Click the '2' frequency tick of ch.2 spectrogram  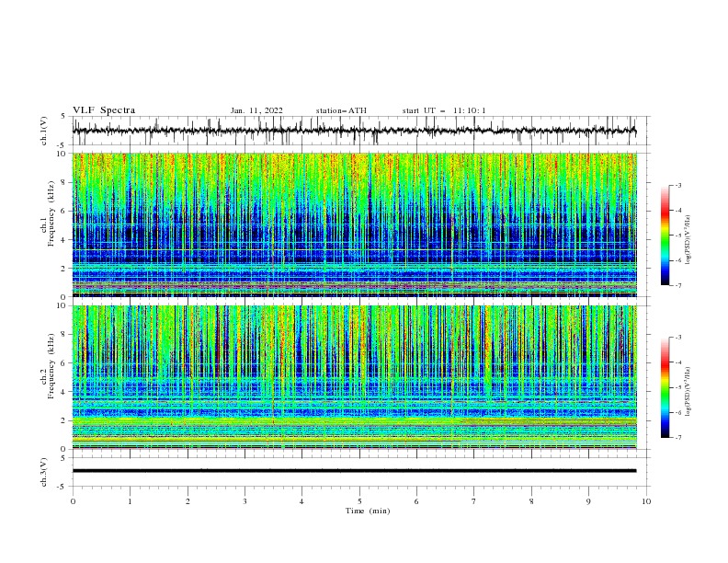pyautogui.click(x=63, y=420)
